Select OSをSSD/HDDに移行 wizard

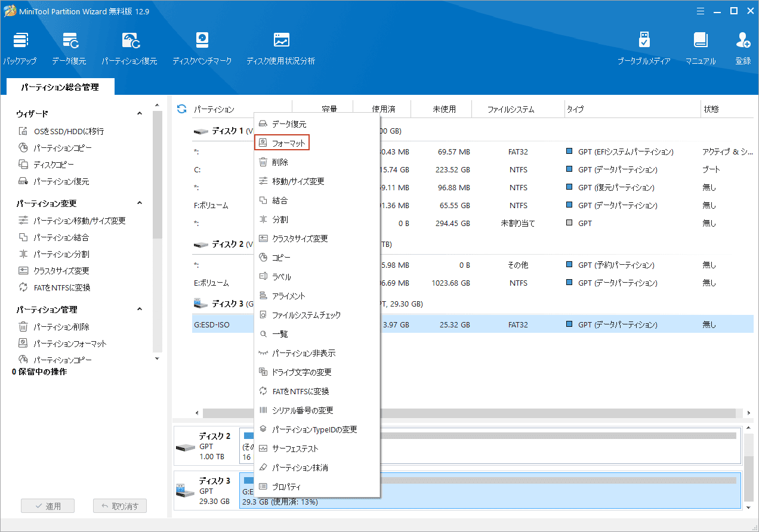61,131
